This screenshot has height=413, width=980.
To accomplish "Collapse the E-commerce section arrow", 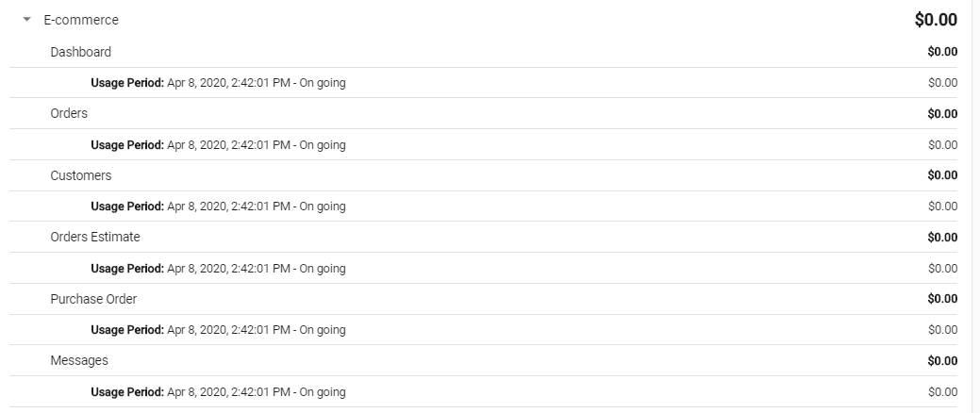I will tap(26, 20).
